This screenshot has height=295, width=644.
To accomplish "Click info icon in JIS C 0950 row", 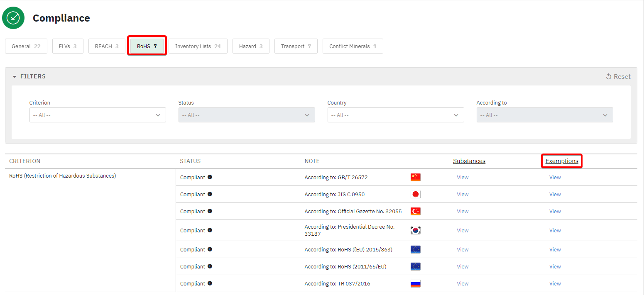I will pos(210,194).
